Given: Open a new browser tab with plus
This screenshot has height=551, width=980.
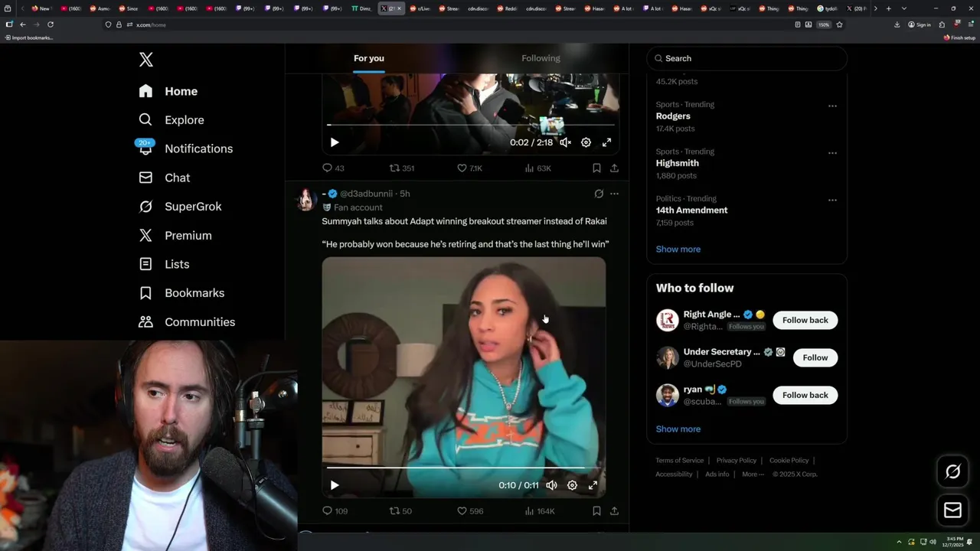Looking at the screenshot, I should [888, 8].
